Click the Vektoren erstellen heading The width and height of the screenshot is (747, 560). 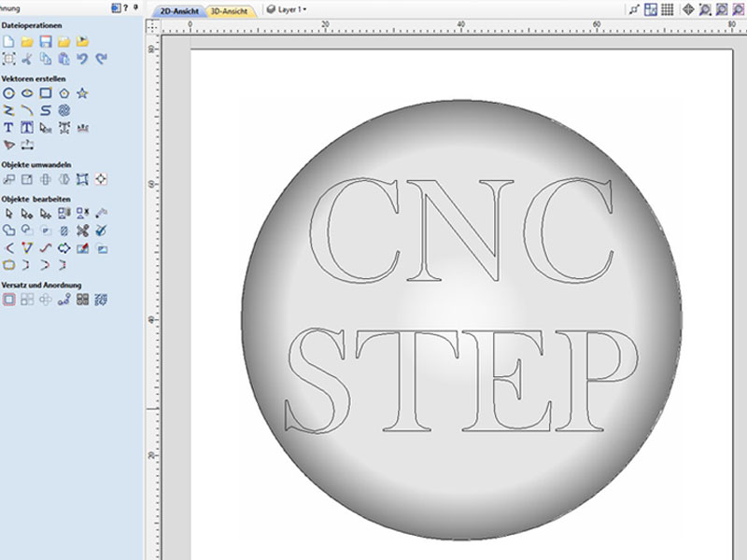pos(34,78)
